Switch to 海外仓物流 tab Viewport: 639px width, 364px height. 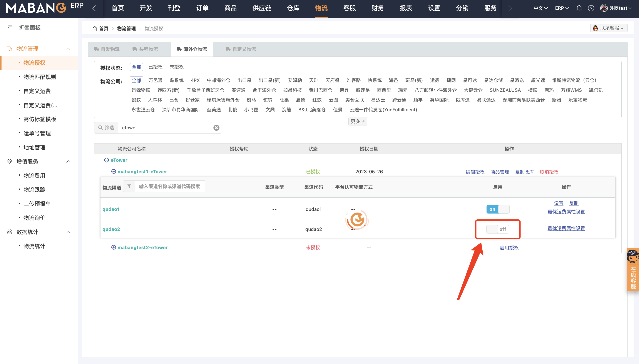coord(192,49)
